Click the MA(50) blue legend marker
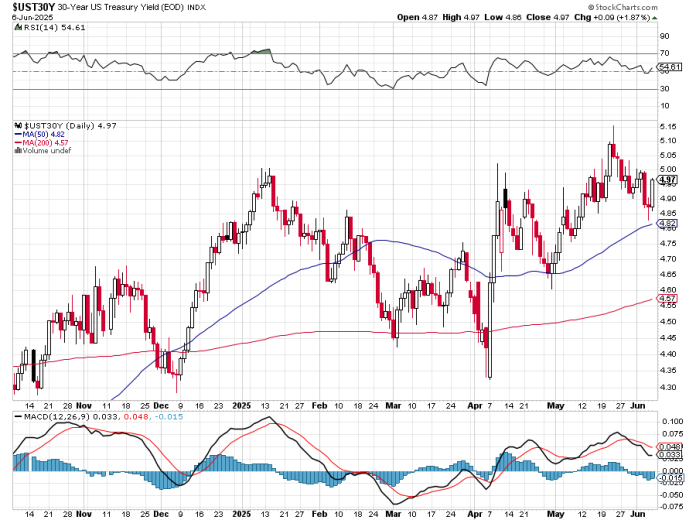Screen dimensions: 696x520 tap(16, 132)
